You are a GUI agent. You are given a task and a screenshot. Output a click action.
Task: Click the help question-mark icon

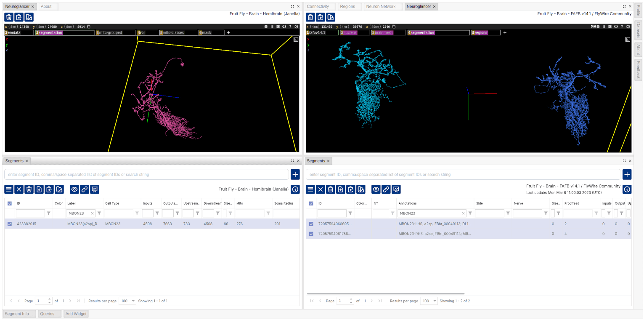click(x=290, y=26)
